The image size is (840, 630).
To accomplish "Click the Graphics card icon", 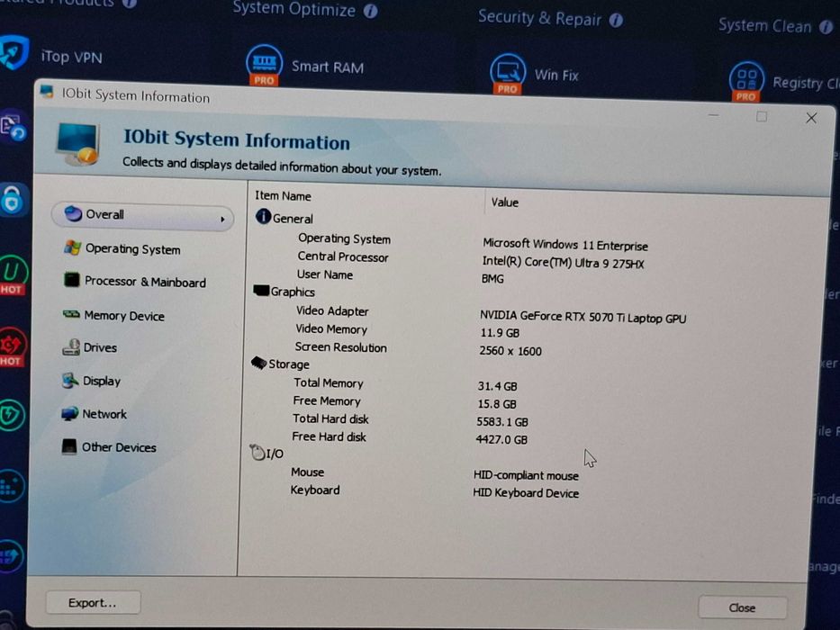I will pyautogui.click(x=261, y=291).
